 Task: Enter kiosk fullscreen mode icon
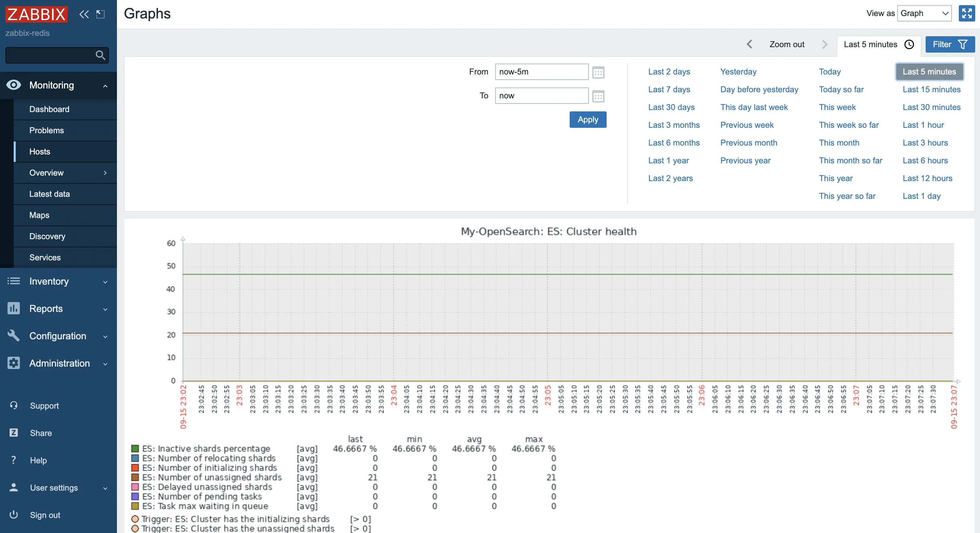tap(966, 13)
